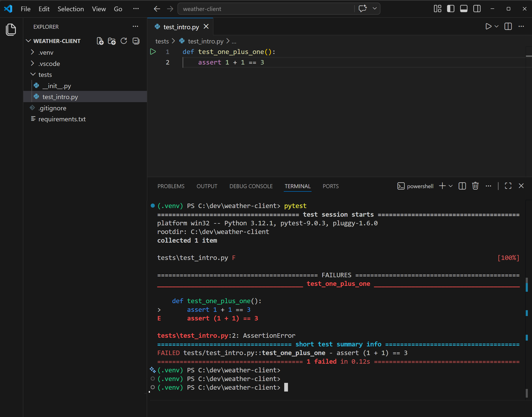Screen dimensions: 532x417
Task: Open the .gitignore file
Action: tap(85, 108)
